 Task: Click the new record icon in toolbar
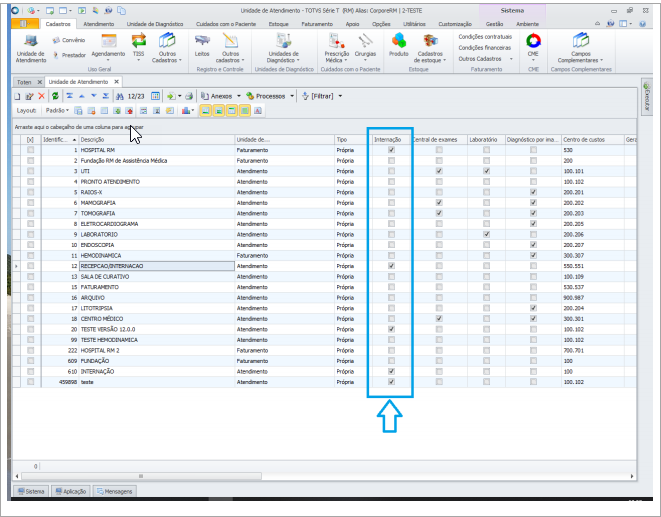click(x=17, y=96)
